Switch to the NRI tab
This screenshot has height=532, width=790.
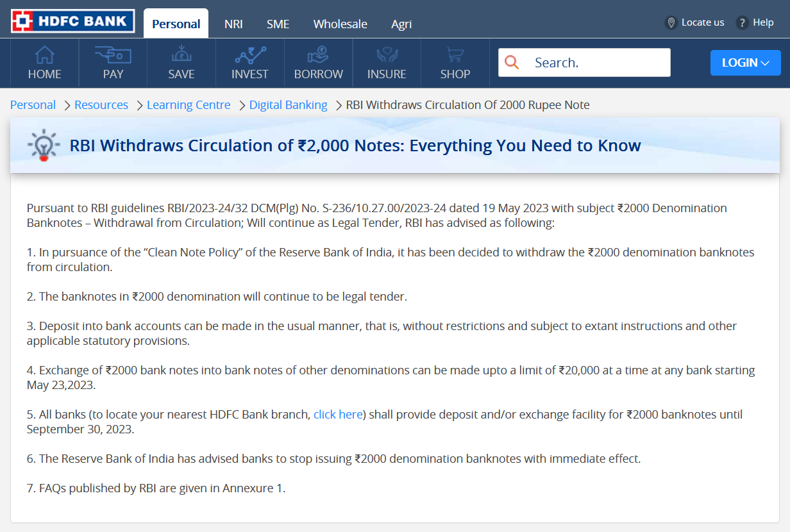233,24
